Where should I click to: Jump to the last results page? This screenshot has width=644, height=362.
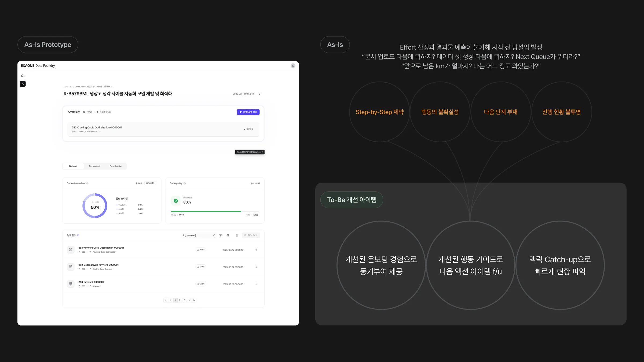(x=194, y=300)
